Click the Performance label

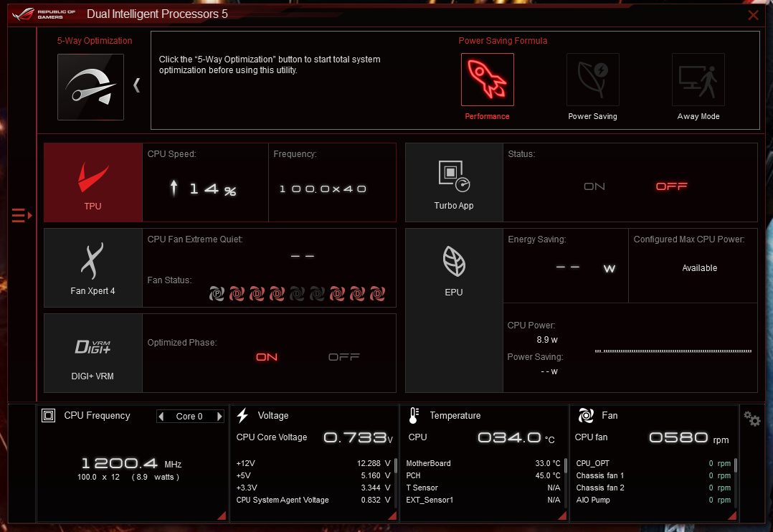(x=487, y=116)
